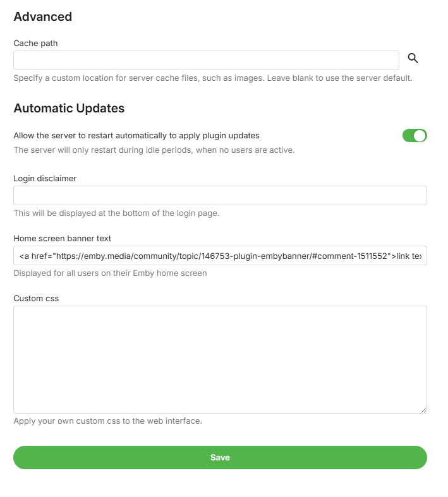Click the Advanced section heading

[43, 17]
